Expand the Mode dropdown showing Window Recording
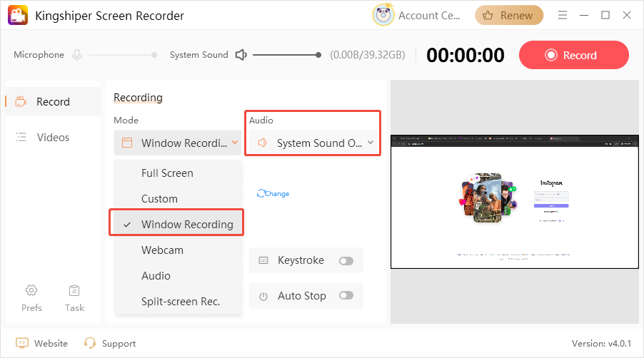The image size is (644, 358). [178, 143]
